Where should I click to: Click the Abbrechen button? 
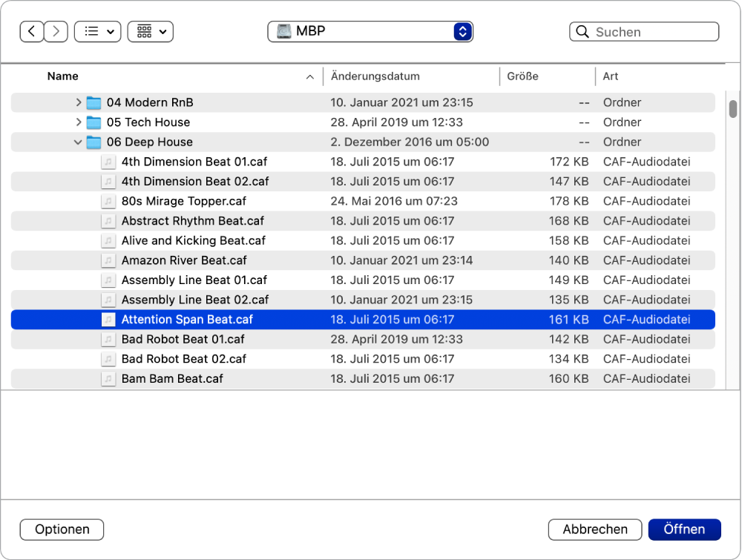pos(594,529)
